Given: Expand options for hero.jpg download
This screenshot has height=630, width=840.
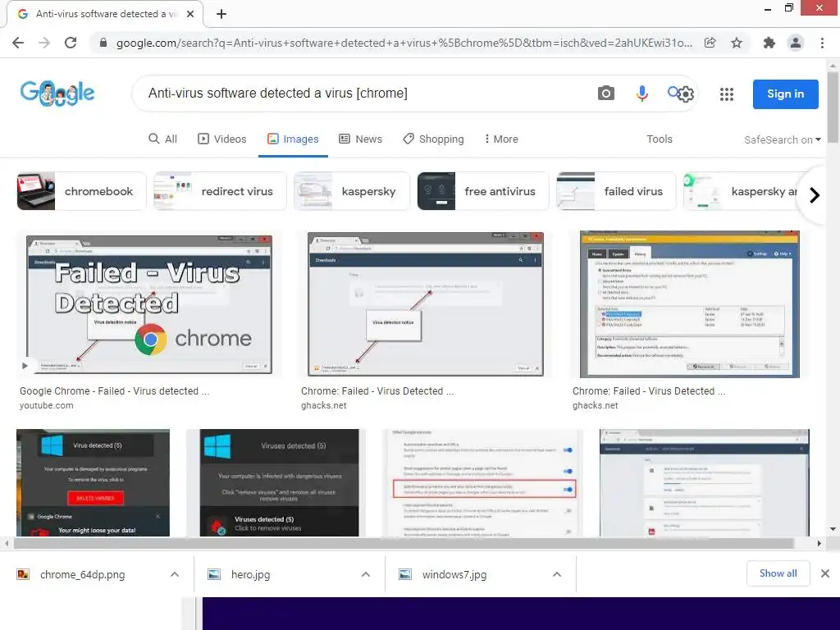Looking at the screenshot, I should pyautogui.click(x=366, y=575).
